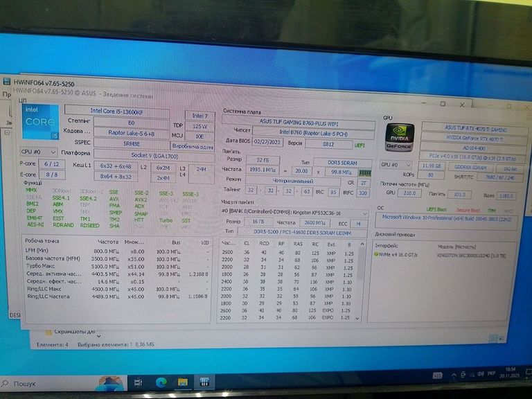Click the NVMe drive status indicator
This screenshot has height=399, width=532.
[x=376, y=254]
